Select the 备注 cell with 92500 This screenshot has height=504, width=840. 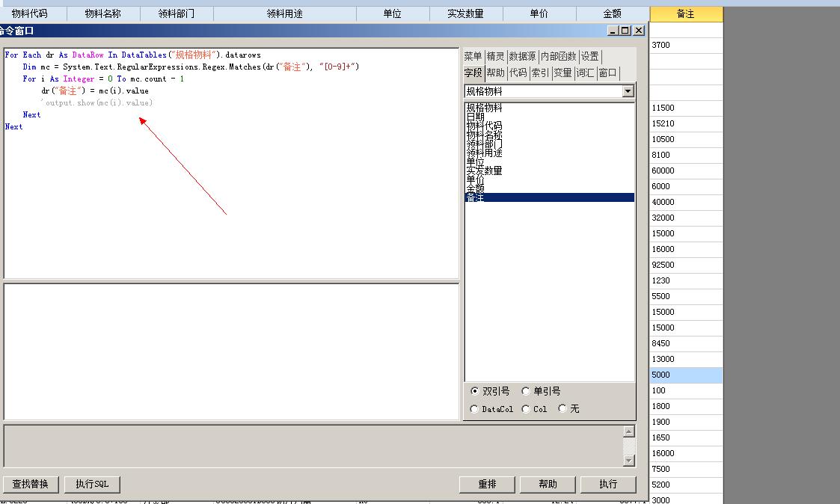click(686, 265)
